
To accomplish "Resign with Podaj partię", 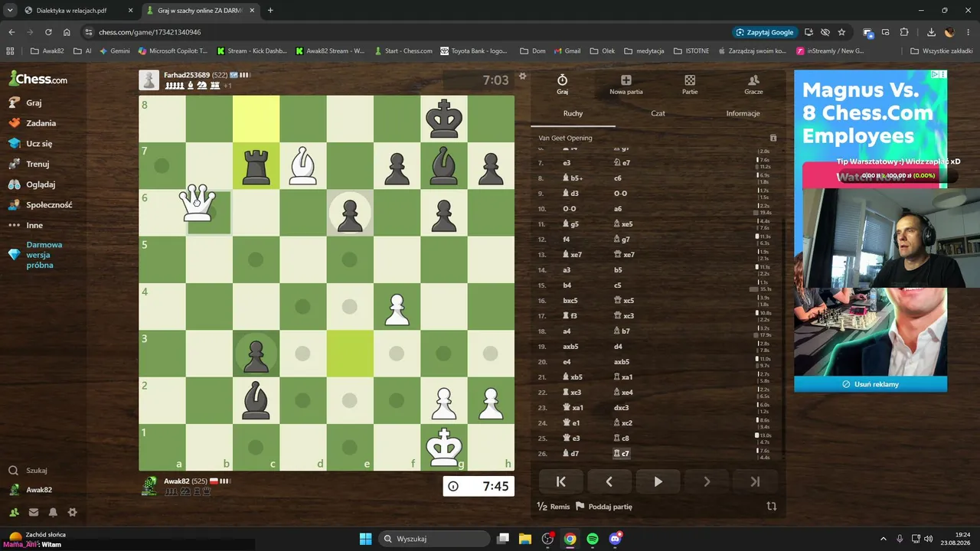I will click(x=604, y=507).
